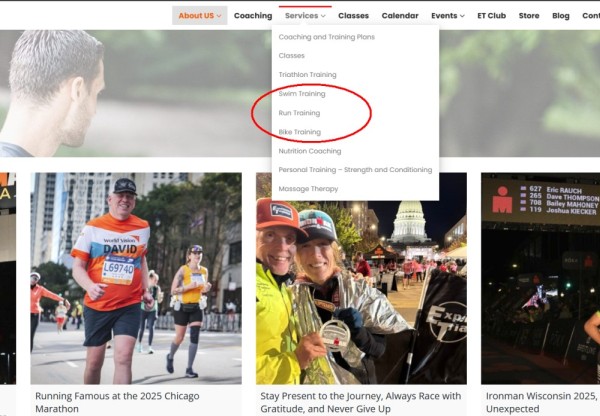Visit the Store from the top menu
This screenshot has width=600, height=416.
click(x=529, y=16)
